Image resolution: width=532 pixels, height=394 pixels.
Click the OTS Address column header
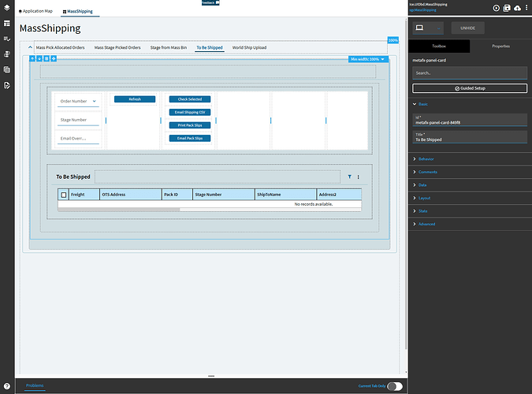(131, 195)
